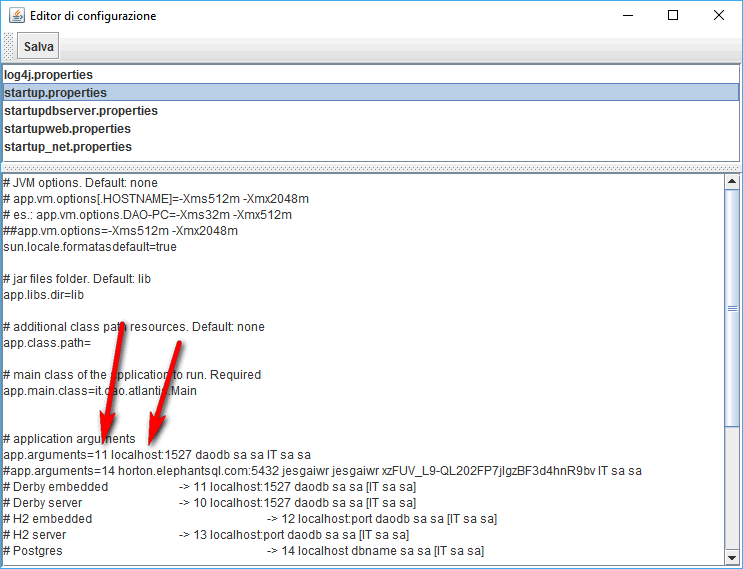Click the '# Derby server' comment line
The height and width of the screenshot is (569, 743).
tap(209, 503)
